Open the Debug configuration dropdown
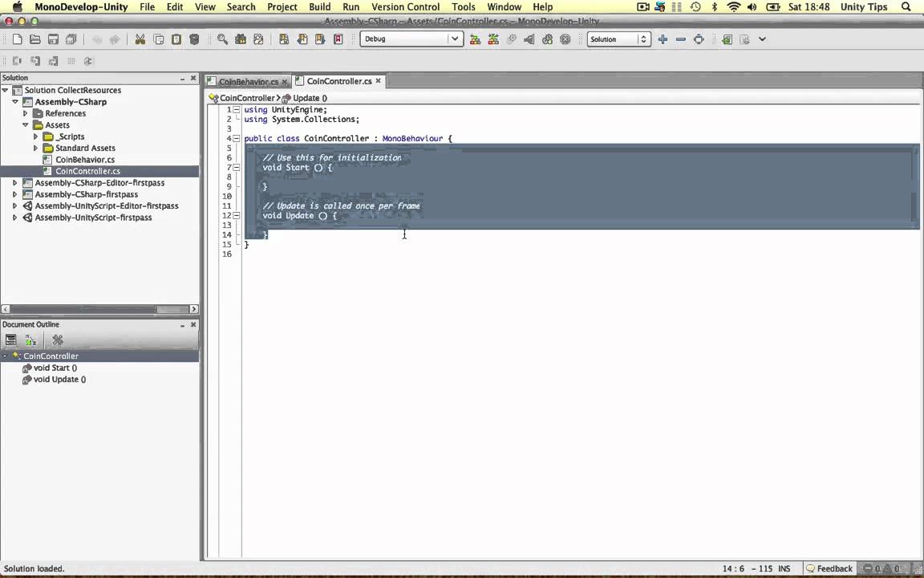This screenshot has width=924, height=578. 411,39
